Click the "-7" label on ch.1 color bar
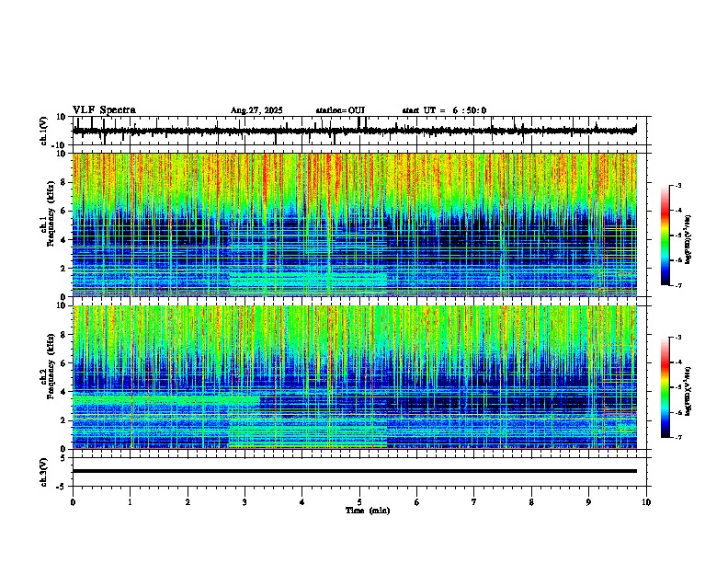The height and width of the screenshot is (563, 728). pyautogui.click(x=678, y=285)
